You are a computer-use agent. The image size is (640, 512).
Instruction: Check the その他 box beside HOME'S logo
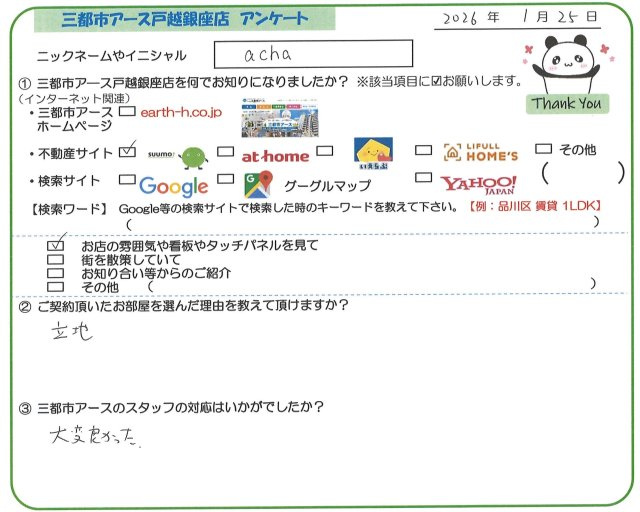click(545, 150)
